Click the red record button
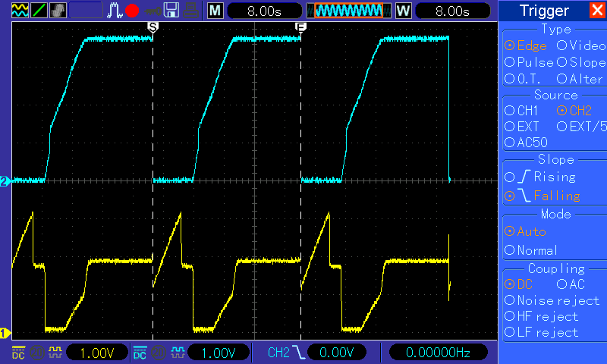Viewport: 607px width, 364px height. (132, 11)
